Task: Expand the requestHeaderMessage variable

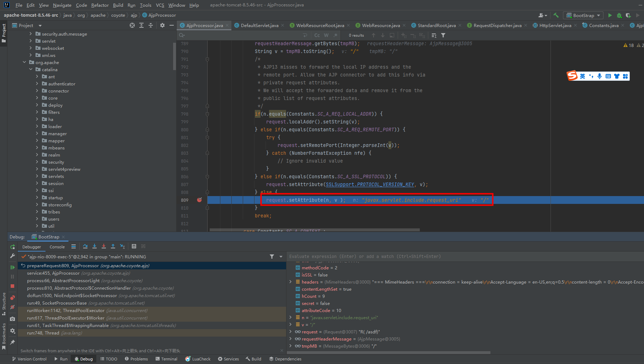Action: click(291, 339)
